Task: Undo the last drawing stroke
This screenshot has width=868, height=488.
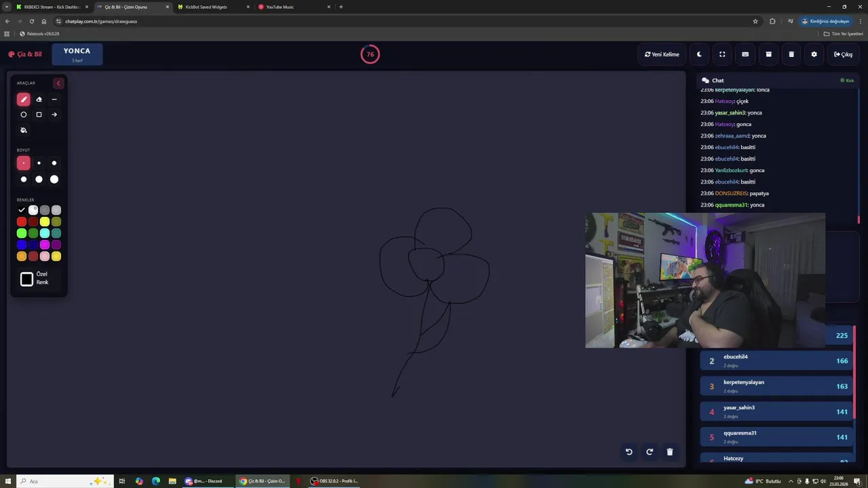Action: point(629,452)
